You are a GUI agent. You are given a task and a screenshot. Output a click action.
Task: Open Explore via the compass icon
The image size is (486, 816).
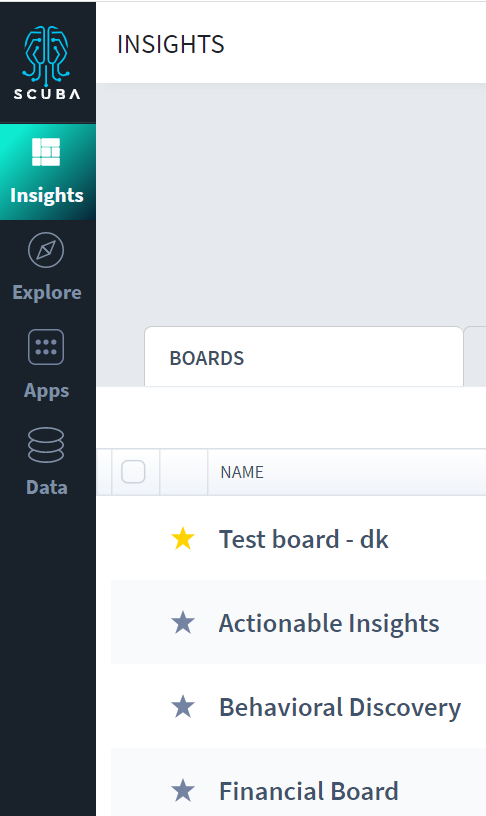pyautogui.click(x=46, y=250)
